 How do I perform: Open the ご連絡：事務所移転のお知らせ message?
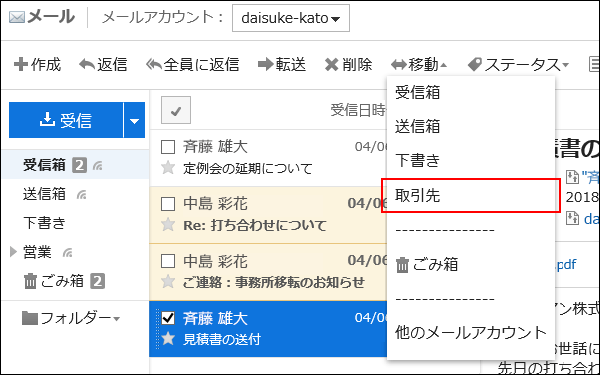273,282
